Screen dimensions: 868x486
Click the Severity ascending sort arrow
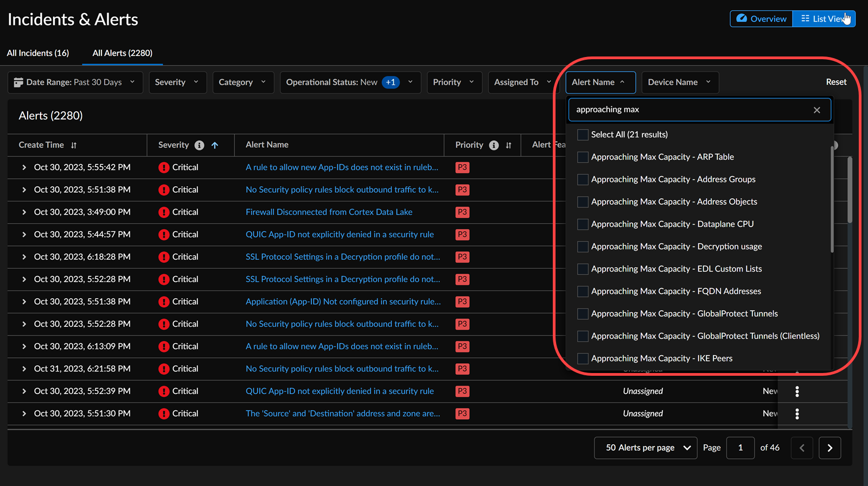pos(215,145)
